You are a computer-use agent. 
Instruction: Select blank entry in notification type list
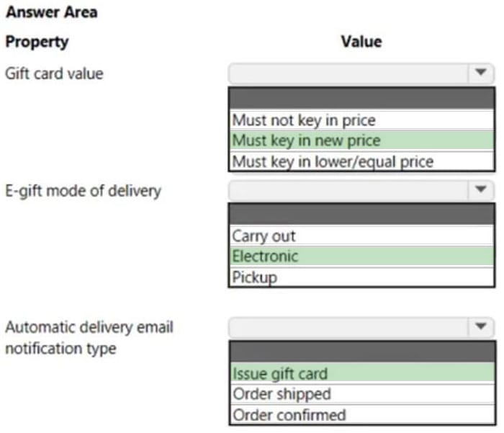[x=362, y=352]
